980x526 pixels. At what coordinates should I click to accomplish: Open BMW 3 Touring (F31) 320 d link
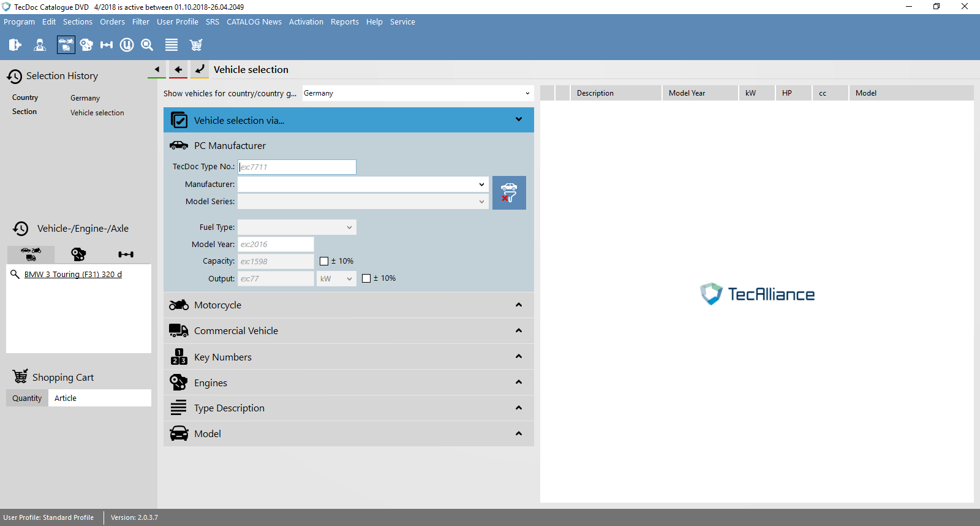pos(73,275)
